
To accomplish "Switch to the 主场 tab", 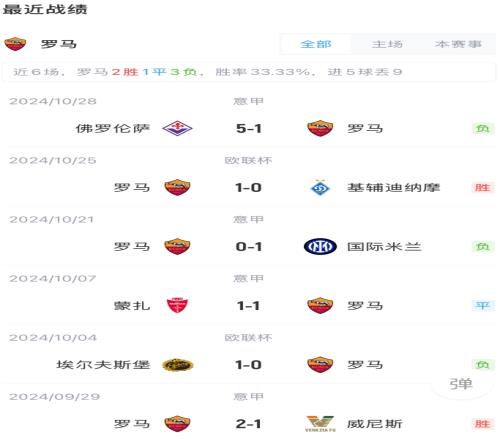I will (x=387, y=44).
